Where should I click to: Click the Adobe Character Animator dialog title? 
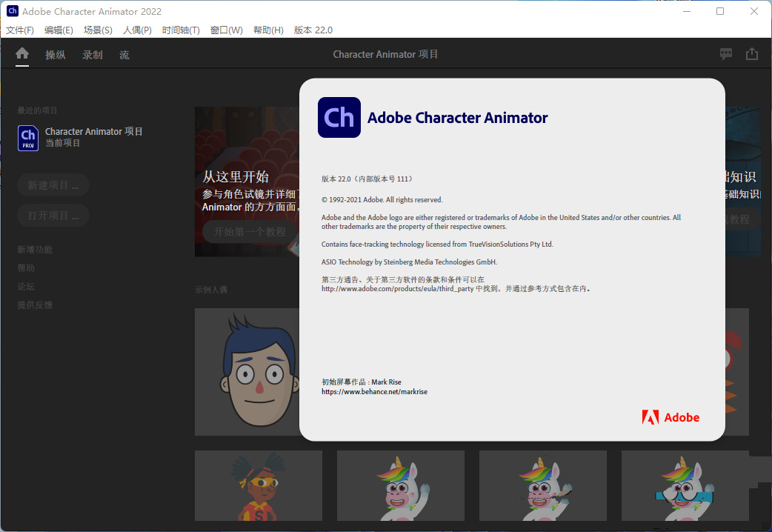(x=457, y=118)
